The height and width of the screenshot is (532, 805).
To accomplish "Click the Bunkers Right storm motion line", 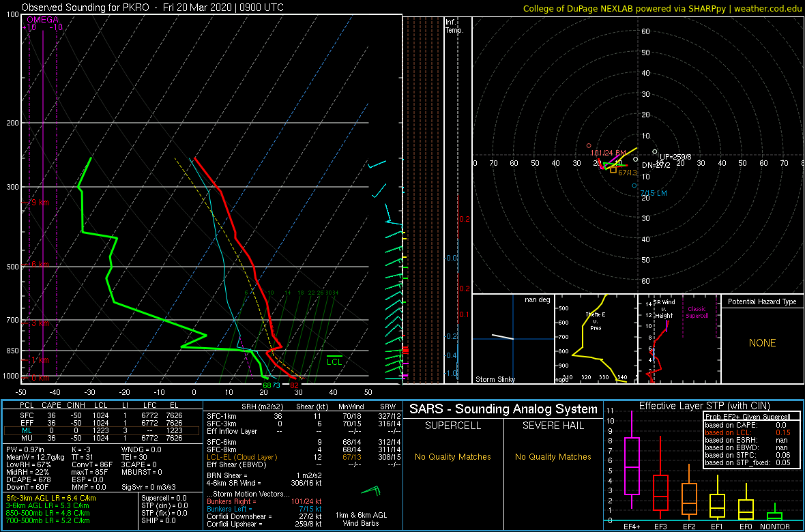I will 263,501.
